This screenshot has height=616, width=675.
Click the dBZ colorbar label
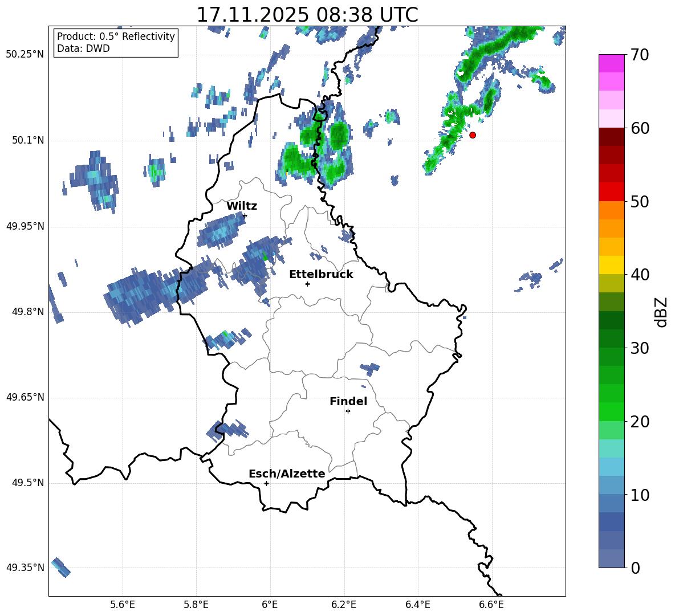[661, 312]
